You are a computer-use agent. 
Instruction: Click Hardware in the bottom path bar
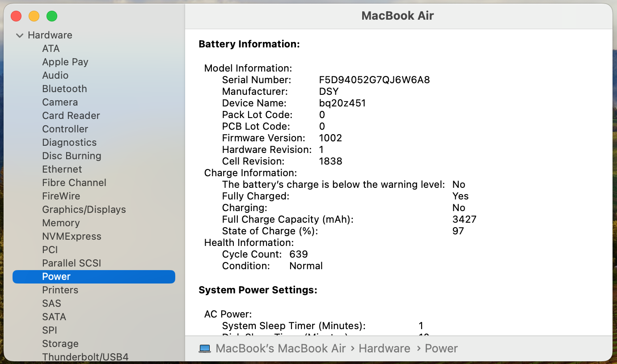[384, 349]
